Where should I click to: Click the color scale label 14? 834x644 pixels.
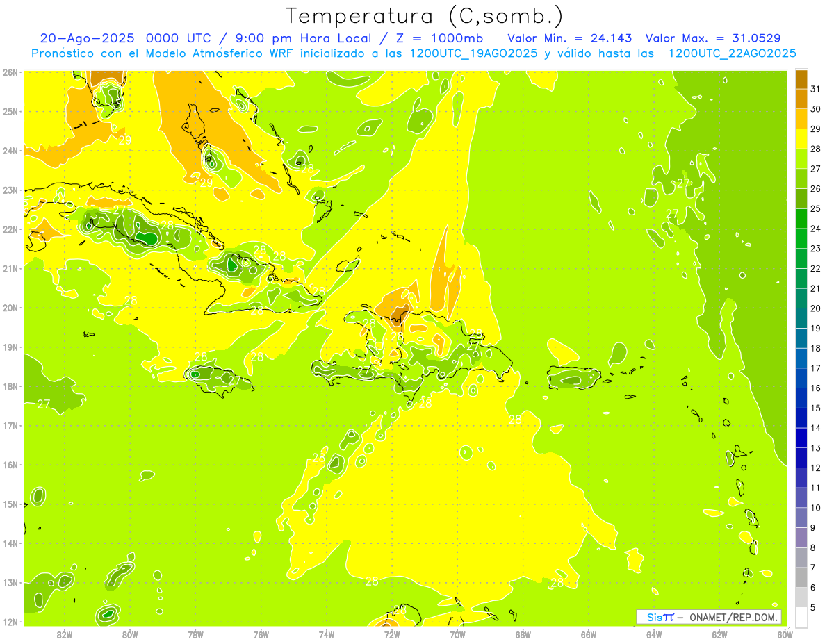coord(817,428)
